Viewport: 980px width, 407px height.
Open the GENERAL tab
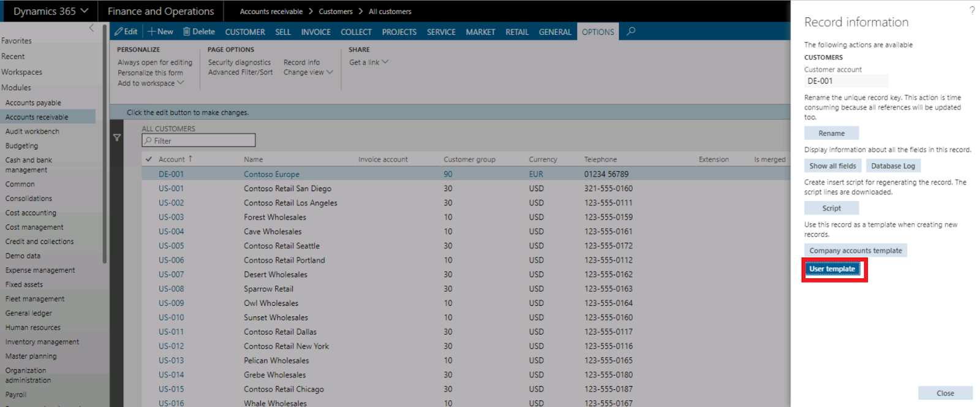click(555, 32)
